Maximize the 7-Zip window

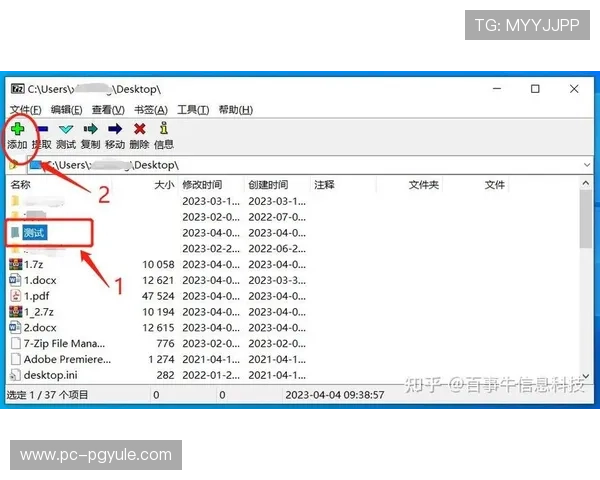535,89
